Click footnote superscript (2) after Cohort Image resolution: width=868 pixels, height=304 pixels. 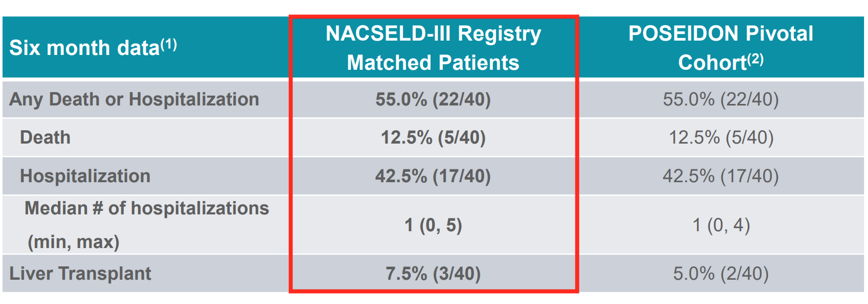pyautogui.click(x=755, y=59)
